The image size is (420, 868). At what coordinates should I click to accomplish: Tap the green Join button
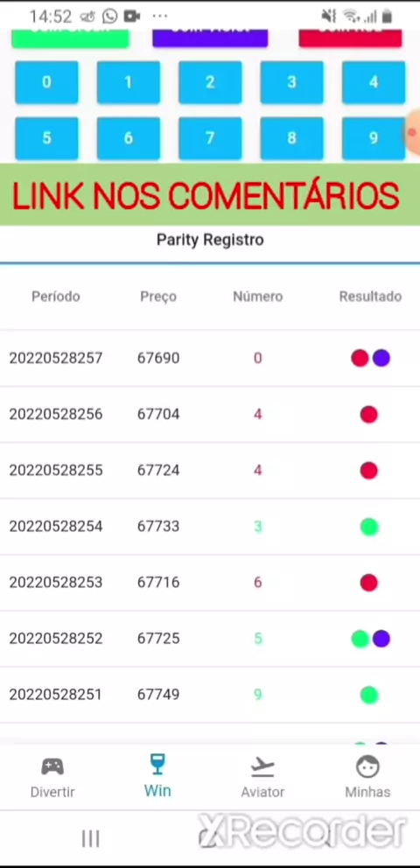point(70,38)
